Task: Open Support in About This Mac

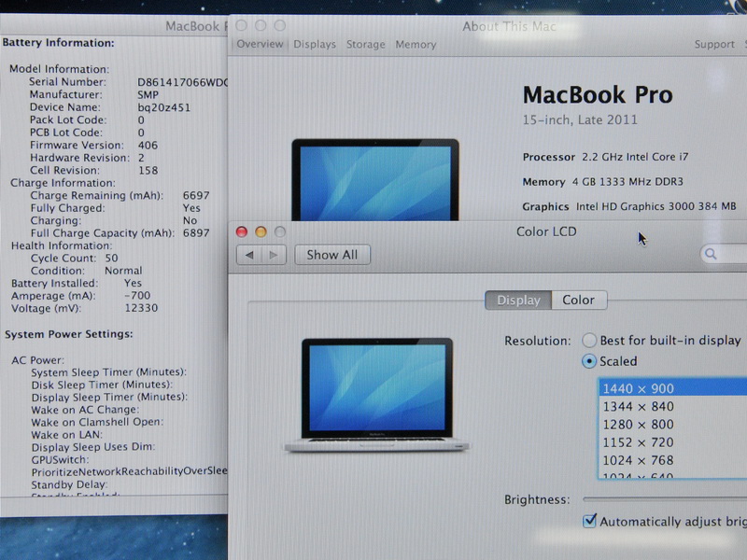Action: 714,44
